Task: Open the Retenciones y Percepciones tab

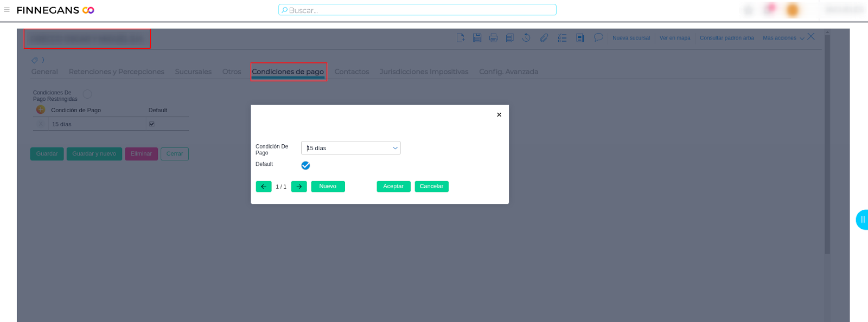Action: [116, 72]
